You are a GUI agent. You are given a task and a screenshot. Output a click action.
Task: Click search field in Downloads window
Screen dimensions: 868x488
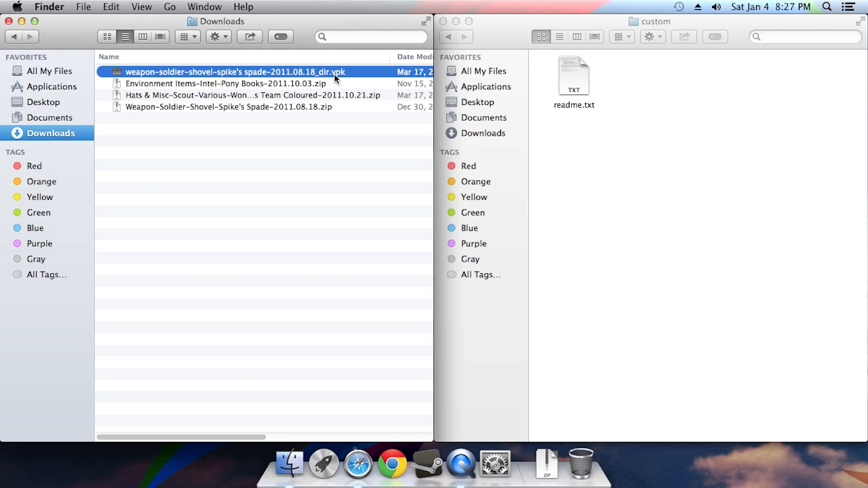click(372, 37)
